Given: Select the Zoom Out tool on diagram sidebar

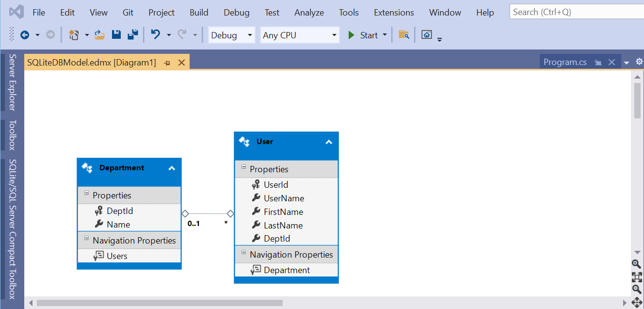Looking at the screenshot, I should pos(636,289).
